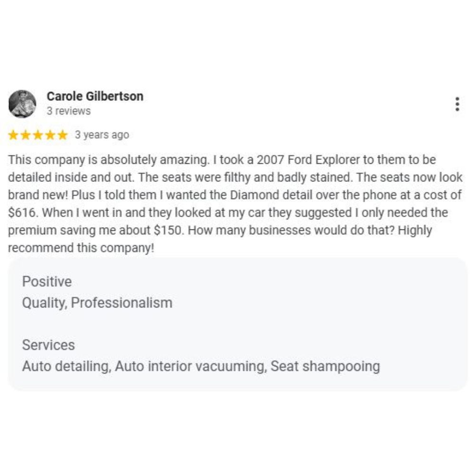Click the third gold rating star

coord(38,135)
